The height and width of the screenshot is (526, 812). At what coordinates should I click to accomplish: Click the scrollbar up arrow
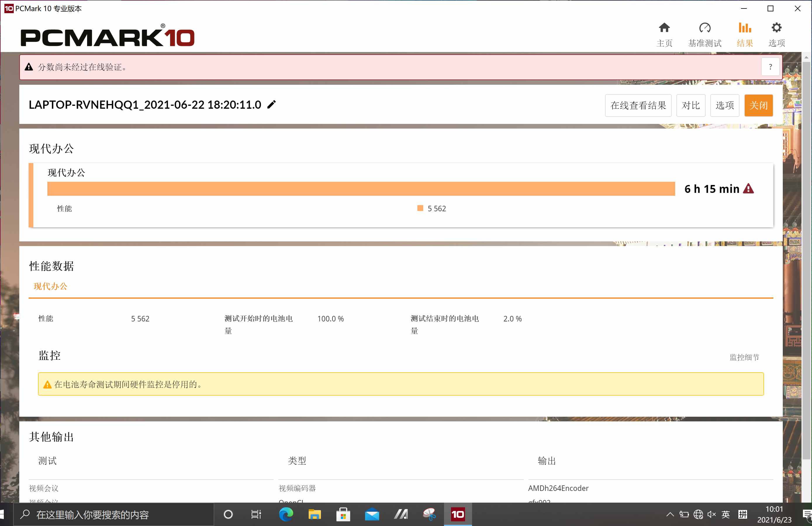806,57
